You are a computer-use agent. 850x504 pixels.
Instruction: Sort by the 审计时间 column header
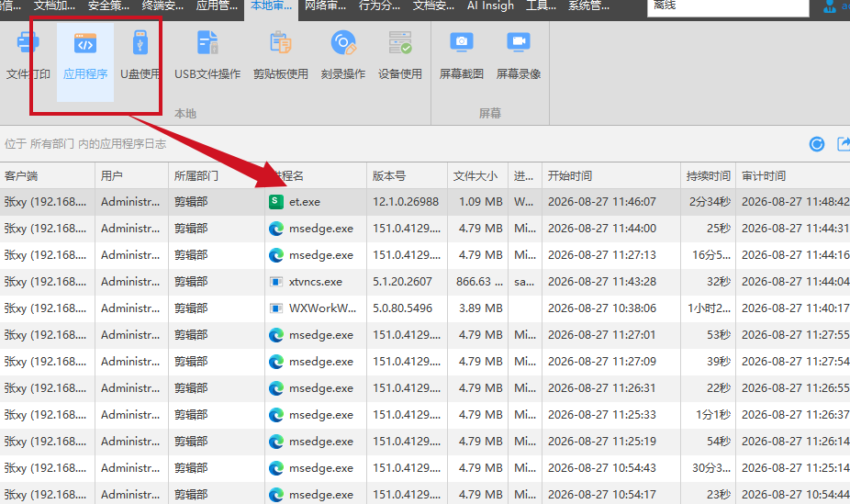[793, 175]
